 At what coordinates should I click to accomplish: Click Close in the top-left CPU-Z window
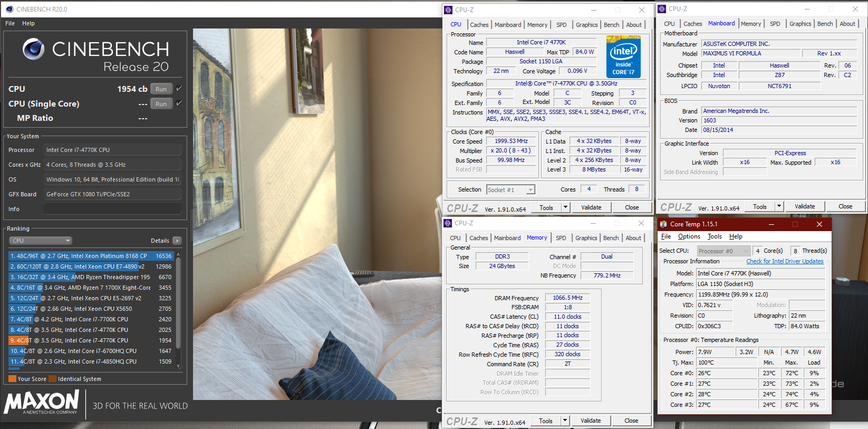click(x=632, y=207)
